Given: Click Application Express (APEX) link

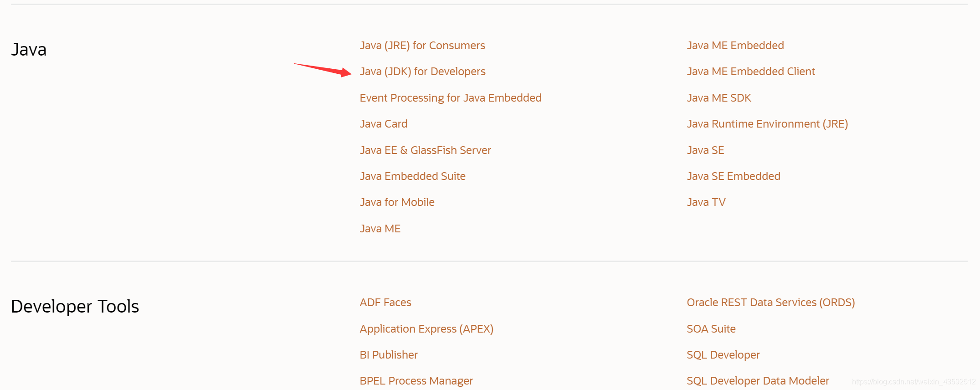Looking at the screenshot, I should (x=426, y=329).
